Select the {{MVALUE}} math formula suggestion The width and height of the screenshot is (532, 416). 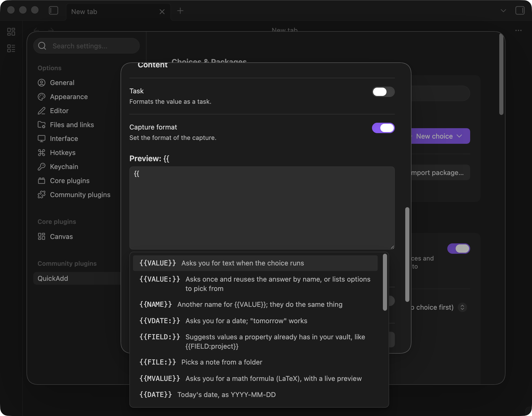pyautogui.click(x=255, y=379)
